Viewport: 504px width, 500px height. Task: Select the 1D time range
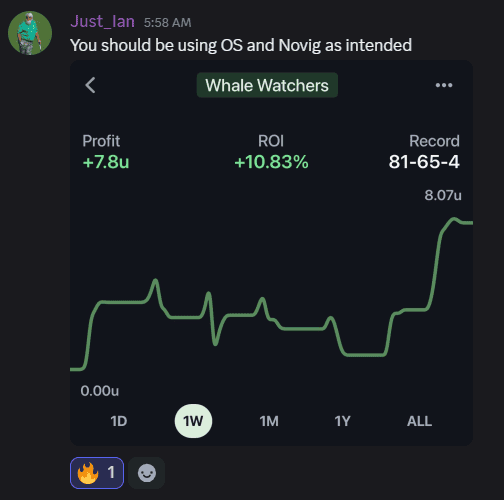click(x=119, y=421)
